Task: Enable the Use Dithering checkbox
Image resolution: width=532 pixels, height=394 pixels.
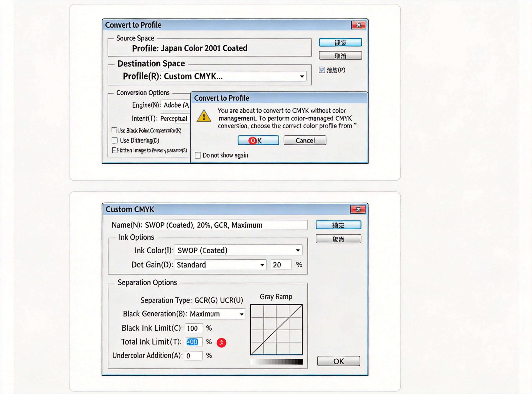Action: pyautogui.click(x=115, y=140)
